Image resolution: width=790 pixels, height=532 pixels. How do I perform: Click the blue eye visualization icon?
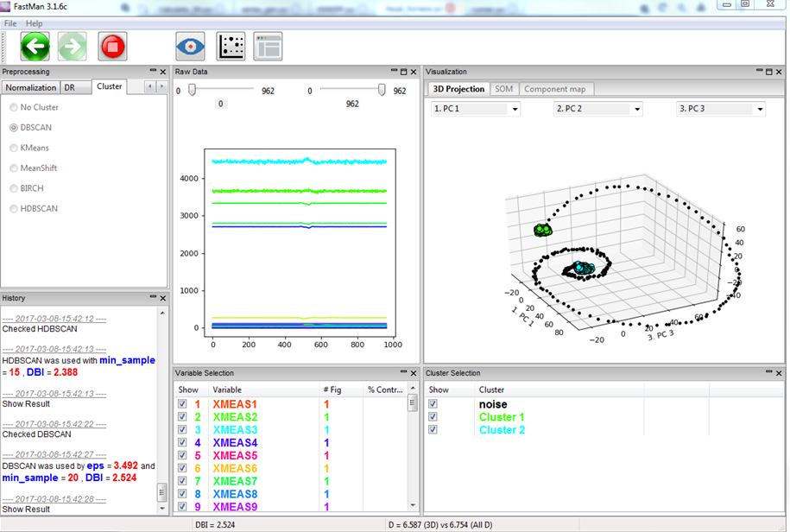point(191,47)
